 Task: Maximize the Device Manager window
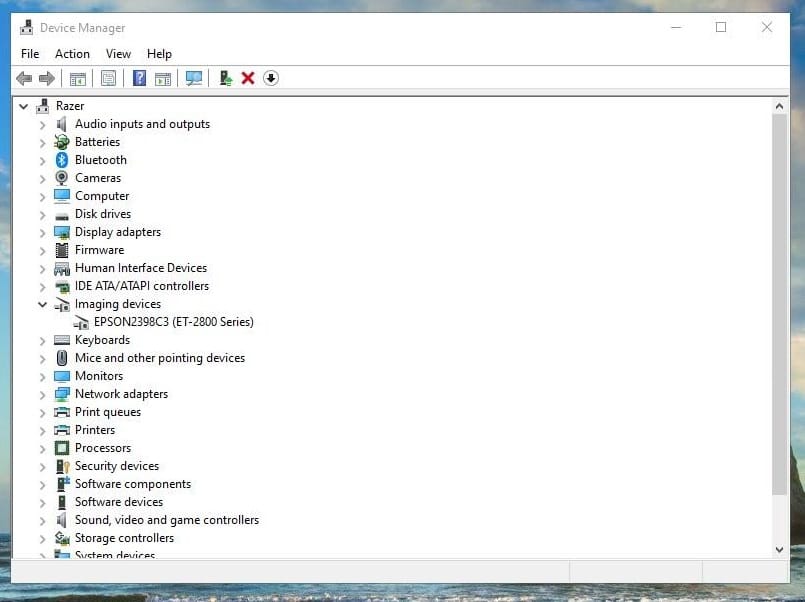721,27
